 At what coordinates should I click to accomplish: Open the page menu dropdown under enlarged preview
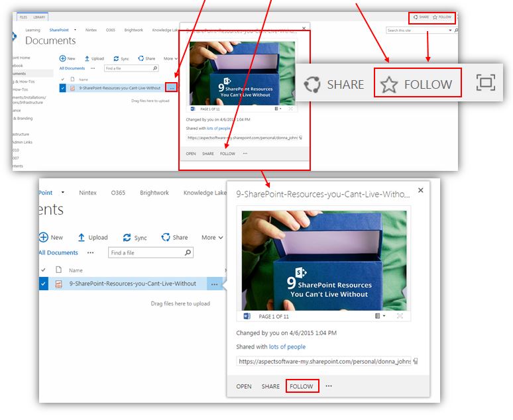[380, 316]
